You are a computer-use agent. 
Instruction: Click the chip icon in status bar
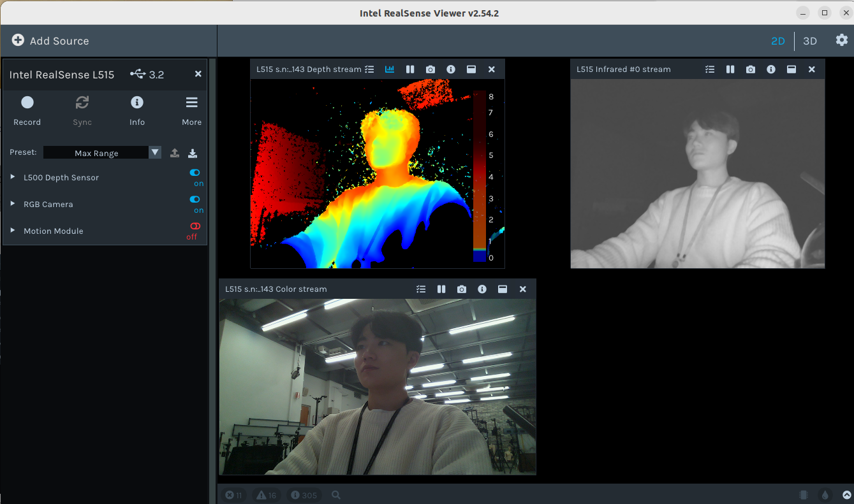point(804,495)
